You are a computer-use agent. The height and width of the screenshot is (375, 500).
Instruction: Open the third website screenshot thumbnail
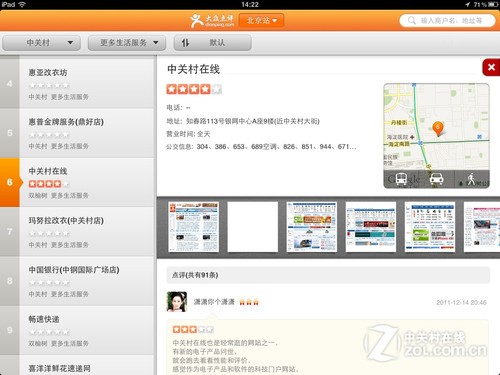(x=312, y=227)
